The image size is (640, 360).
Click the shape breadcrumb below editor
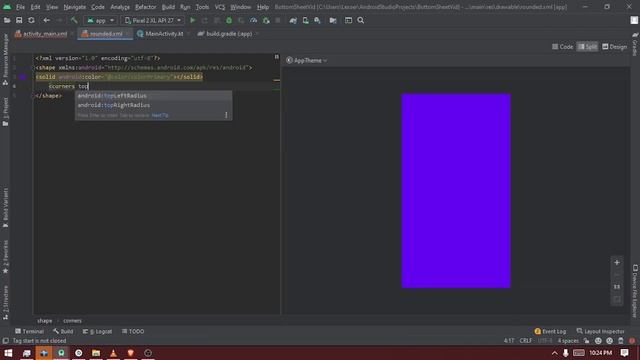click(44, 321)
